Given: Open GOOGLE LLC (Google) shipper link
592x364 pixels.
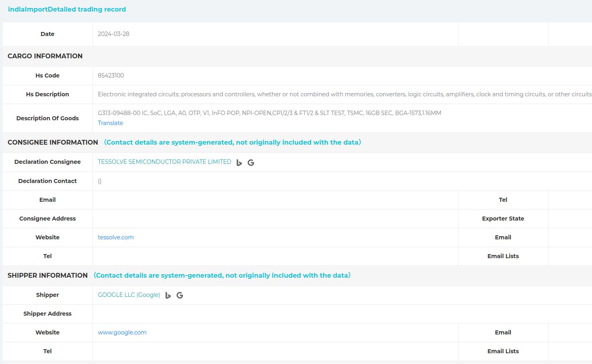Looking at the screenshot, I should [x=129, y=295].
